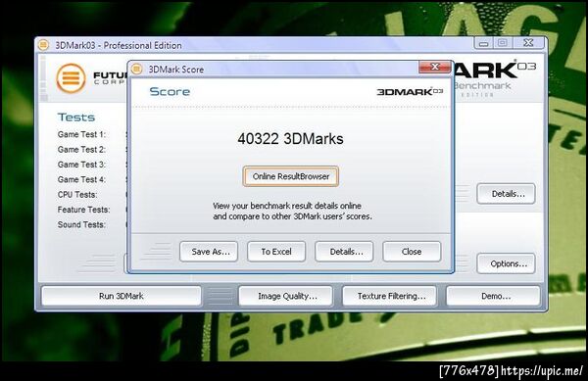Close the 3DMark03 Professional Edition window
The image size is (588, 381).
tap(528, 43)
